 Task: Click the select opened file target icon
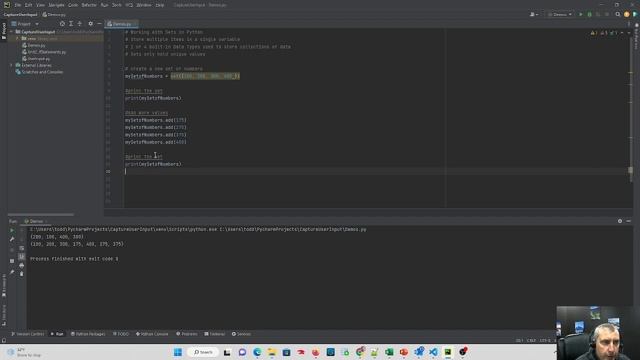click(x=62, y=24)
